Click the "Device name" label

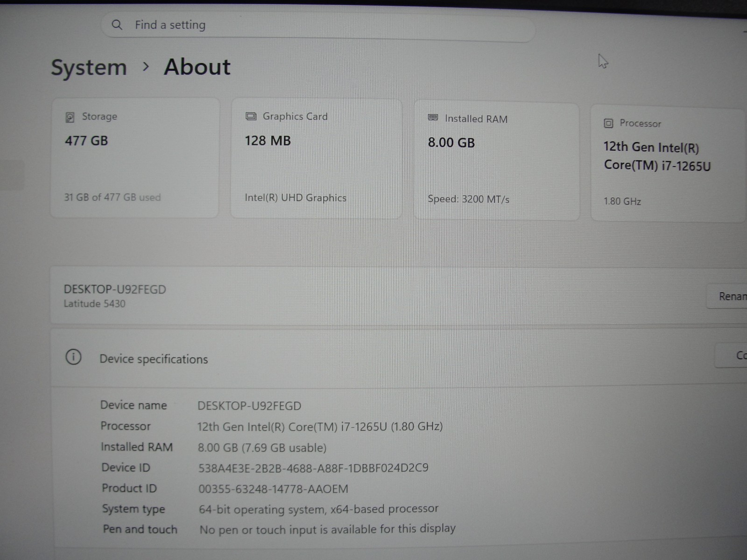[x=134, y=405]
